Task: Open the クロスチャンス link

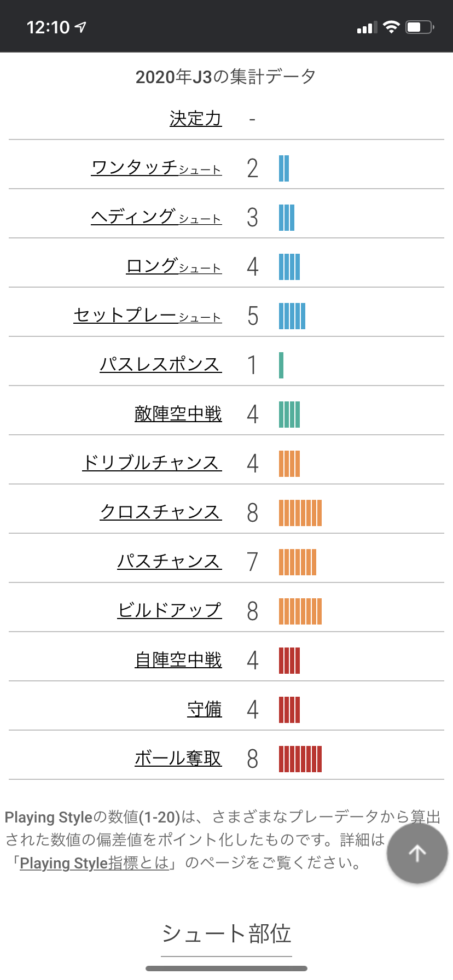Action: pos(160,512)
